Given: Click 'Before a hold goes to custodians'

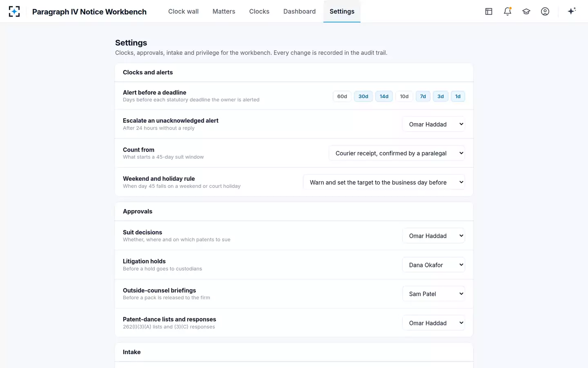Looking at the screenshot, I should [x=163, y=269].
